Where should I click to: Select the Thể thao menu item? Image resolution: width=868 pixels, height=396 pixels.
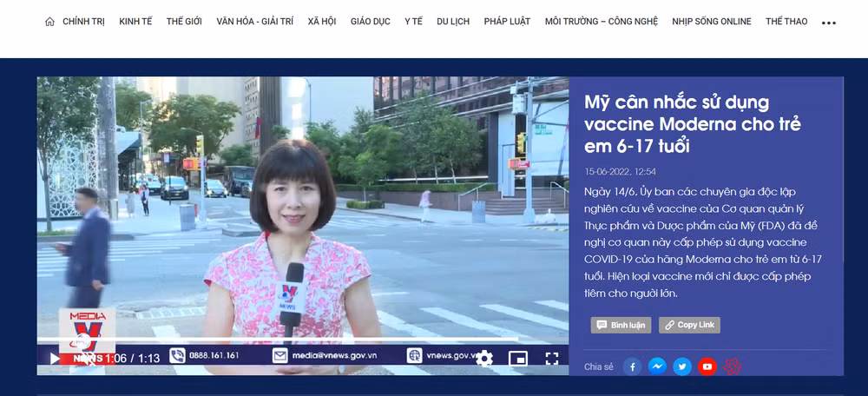tap(786, 22)
